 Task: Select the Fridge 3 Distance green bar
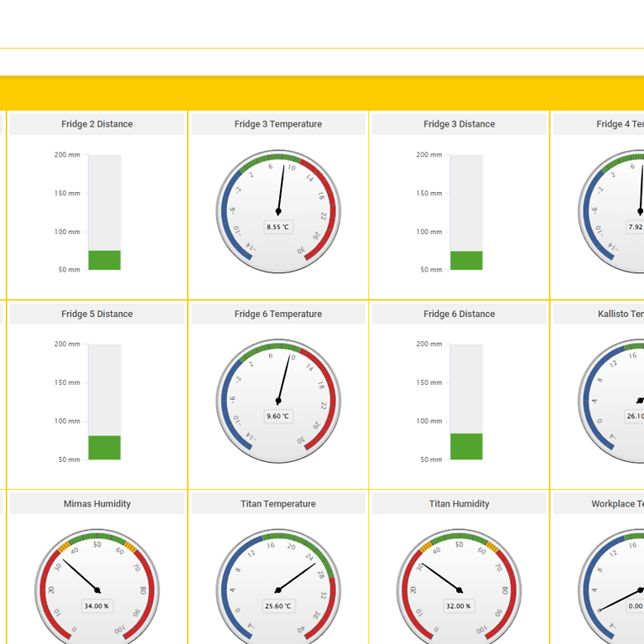[466, 260]
